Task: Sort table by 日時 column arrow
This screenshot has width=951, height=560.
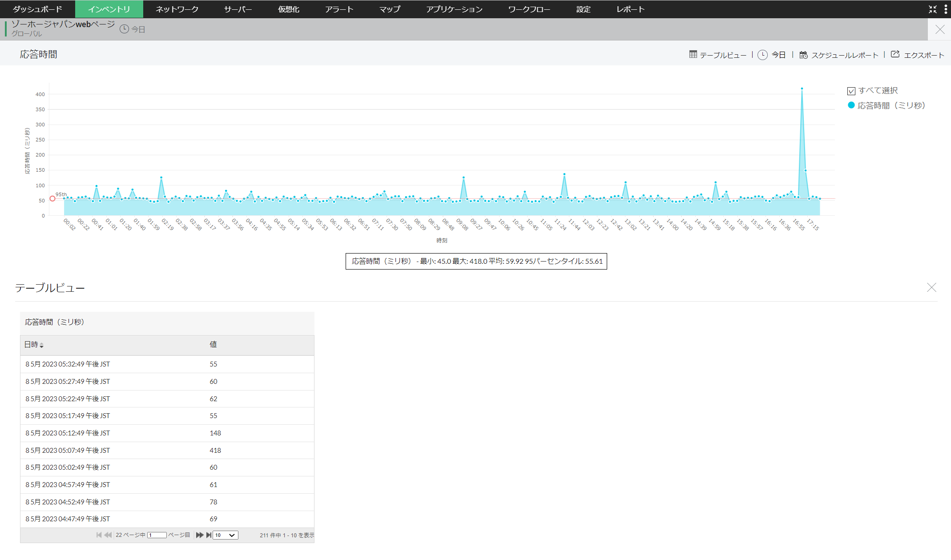Action: pyautogui.click(x=41, y=345)
